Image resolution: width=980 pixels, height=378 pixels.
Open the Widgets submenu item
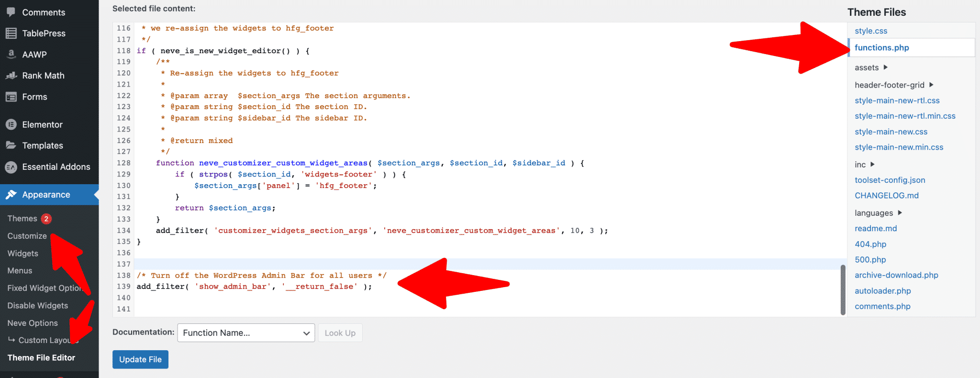click(x=22, y=253)
